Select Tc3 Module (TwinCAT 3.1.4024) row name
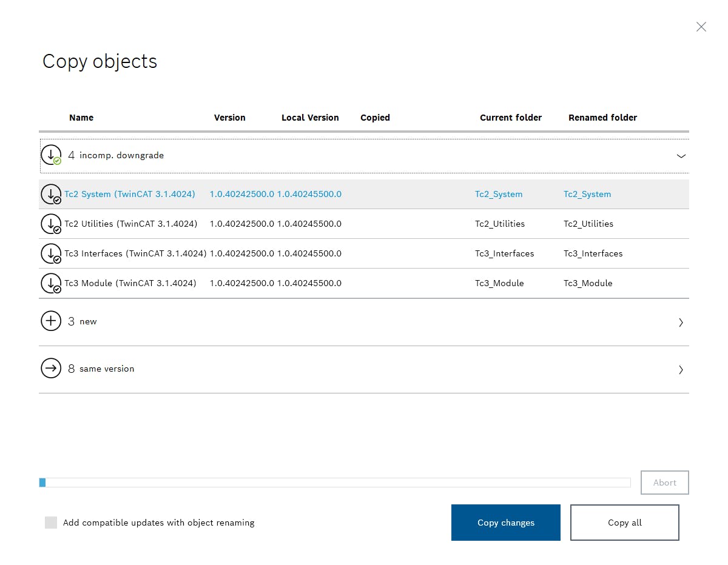This screenshot has width=728, height=565. [130, 283]
